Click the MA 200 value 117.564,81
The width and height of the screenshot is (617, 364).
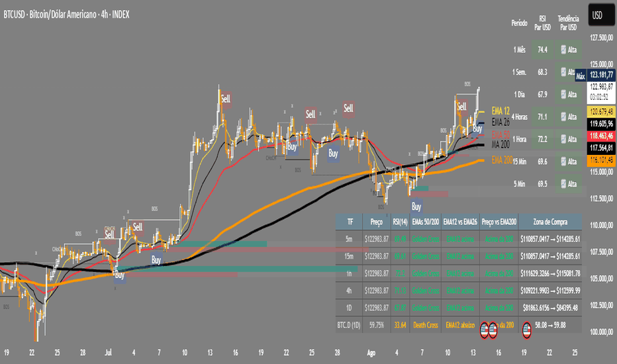[x=601, y=148]
